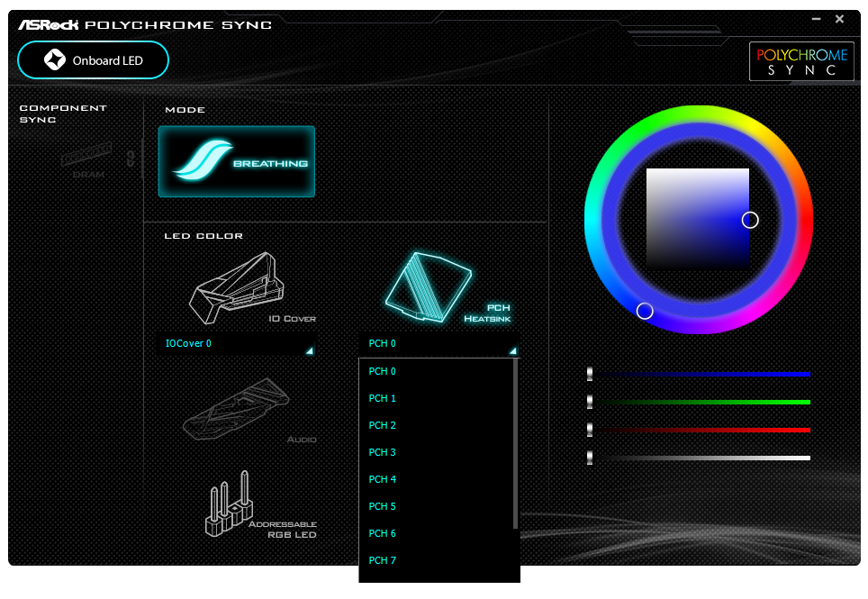Close the Polychrome Sync window
The width and height of the screenshot is (868, 599).
pos(840,19)
